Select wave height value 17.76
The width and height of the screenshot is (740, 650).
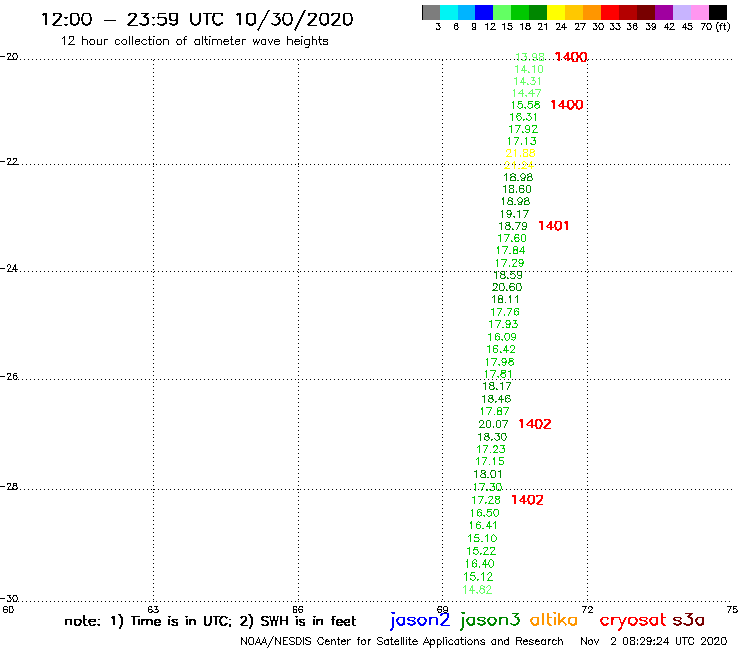tap(505, 312)
